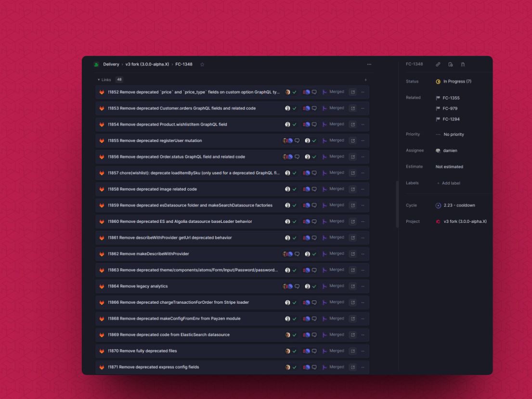
Task: Copy git branch name icon in sidebar
Action: (x=463, y=64)
